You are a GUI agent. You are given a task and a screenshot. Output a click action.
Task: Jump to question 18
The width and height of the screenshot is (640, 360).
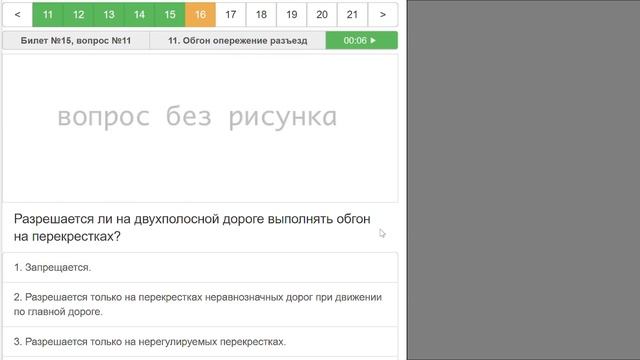261,15
